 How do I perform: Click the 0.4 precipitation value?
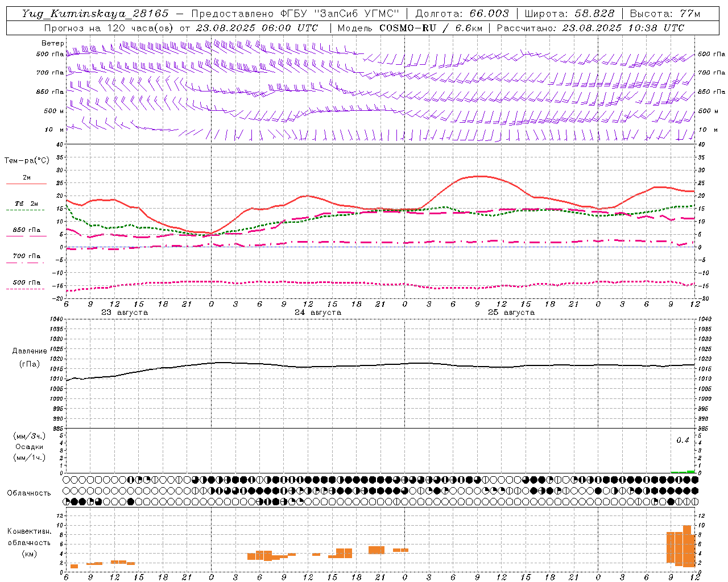(682, 440)
